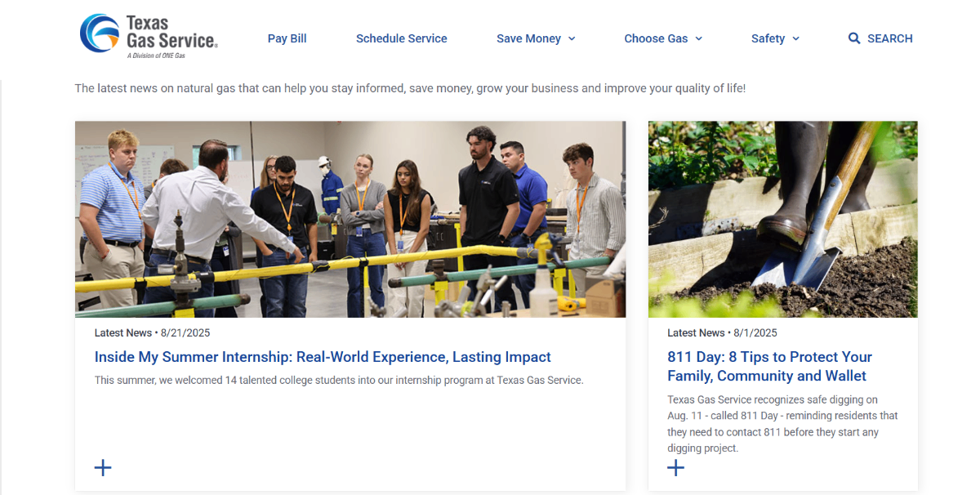980x495 pixels.
Task: Open the 811 Day: 8 Tips headline
Action: (x=769, y=366)
